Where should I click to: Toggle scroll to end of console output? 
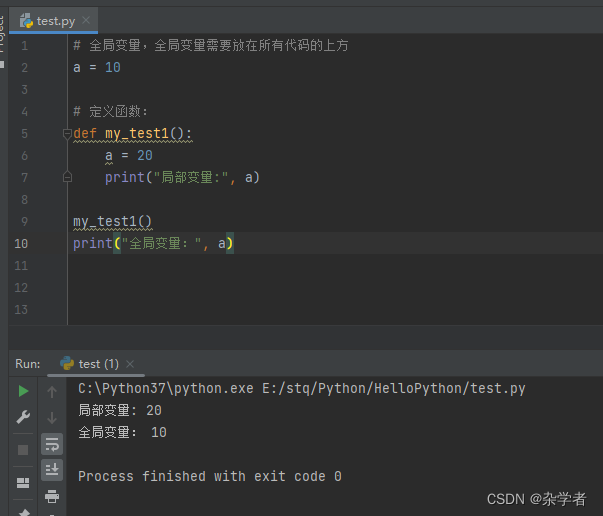(52, 469)
